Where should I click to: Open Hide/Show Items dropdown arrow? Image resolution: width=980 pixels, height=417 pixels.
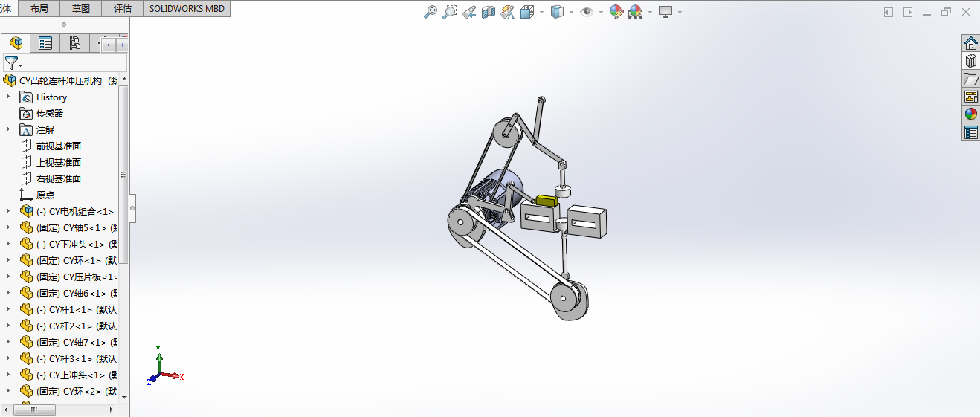(x=600, y=12)
